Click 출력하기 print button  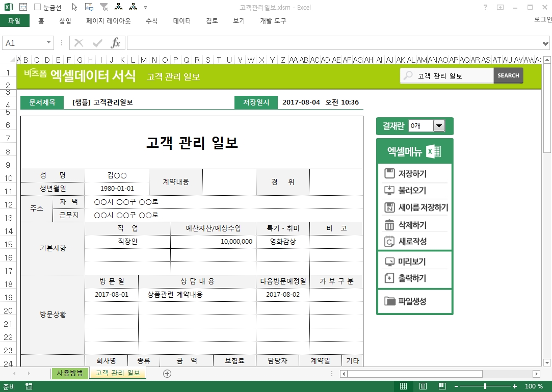pos(415,278)
